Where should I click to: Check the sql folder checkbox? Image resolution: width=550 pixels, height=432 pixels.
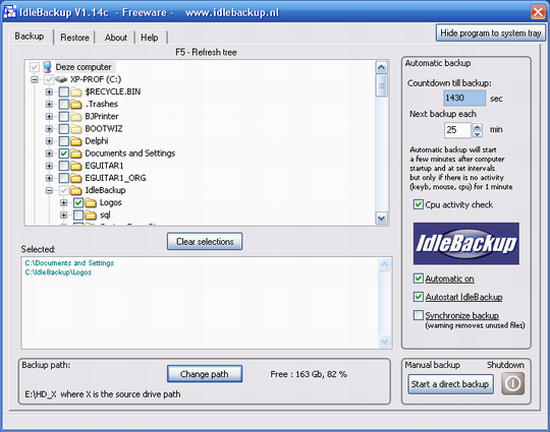[78, 215]
